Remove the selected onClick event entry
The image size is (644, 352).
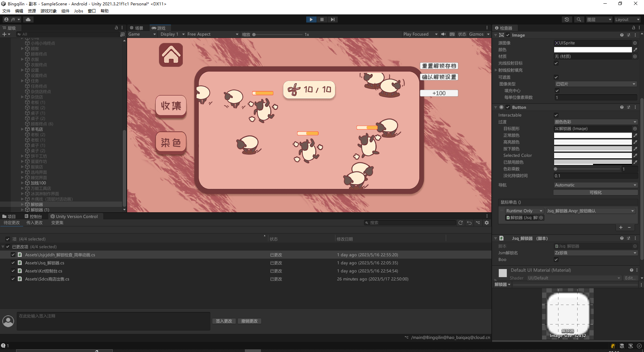point(629,227)
